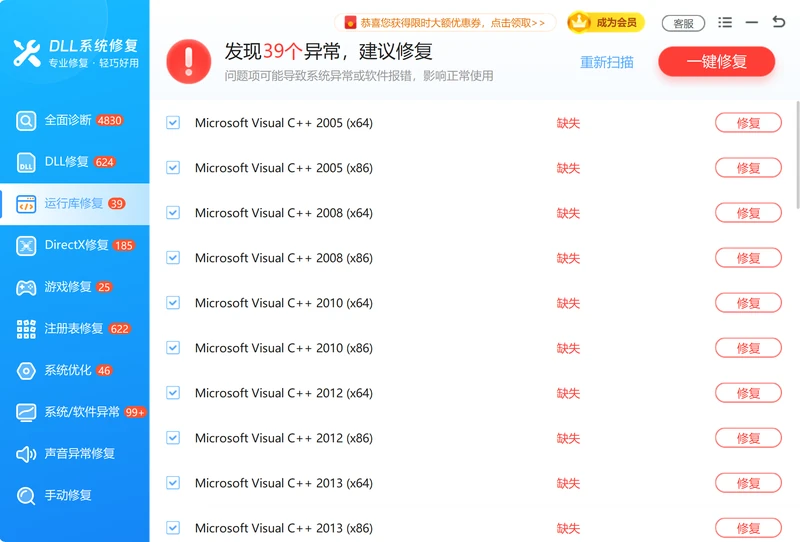Screen dimensions: 800x542
Task: Click the 重新扫描 link
Action: (607, 62)
